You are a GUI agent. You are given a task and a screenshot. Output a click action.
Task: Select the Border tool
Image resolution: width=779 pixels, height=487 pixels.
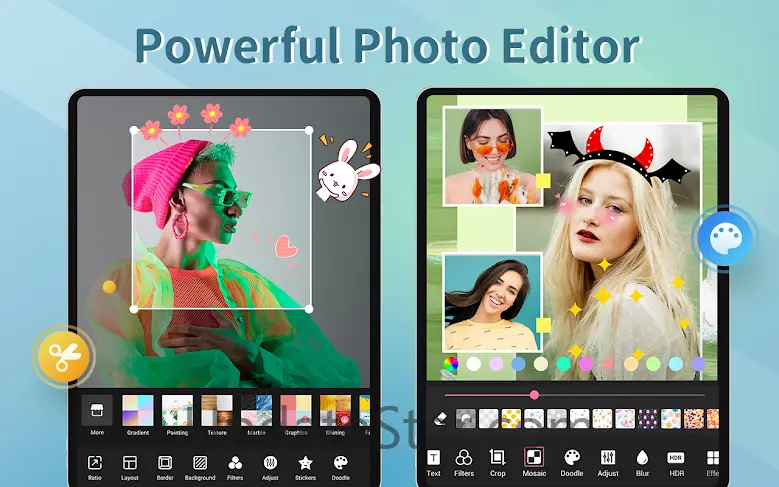(x=165, y=468)
